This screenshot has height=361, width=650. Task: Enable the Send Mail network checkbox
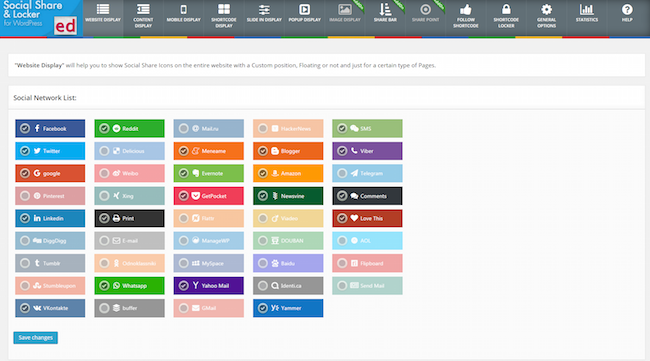click(x=342, y=286)
